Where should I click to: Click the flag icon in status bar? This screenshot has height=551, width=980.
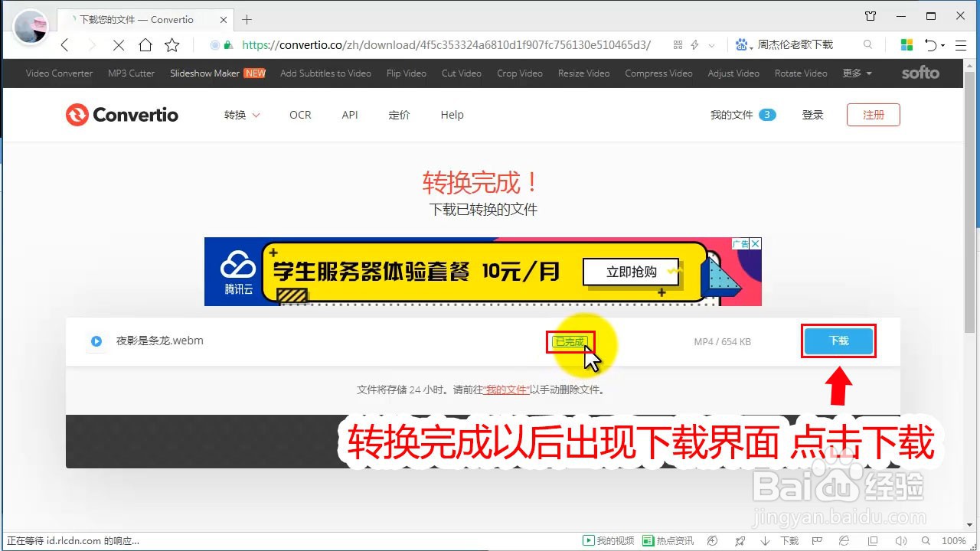[818, 540]
